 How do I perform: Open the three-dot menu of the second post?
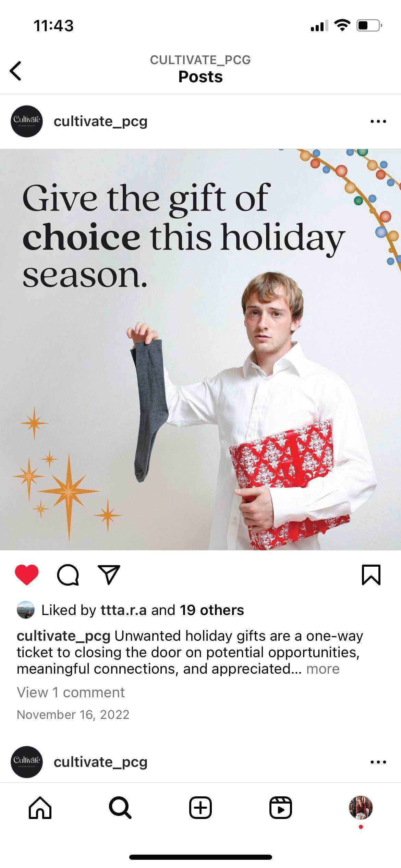pyautogui.click(x=378, y=762)
